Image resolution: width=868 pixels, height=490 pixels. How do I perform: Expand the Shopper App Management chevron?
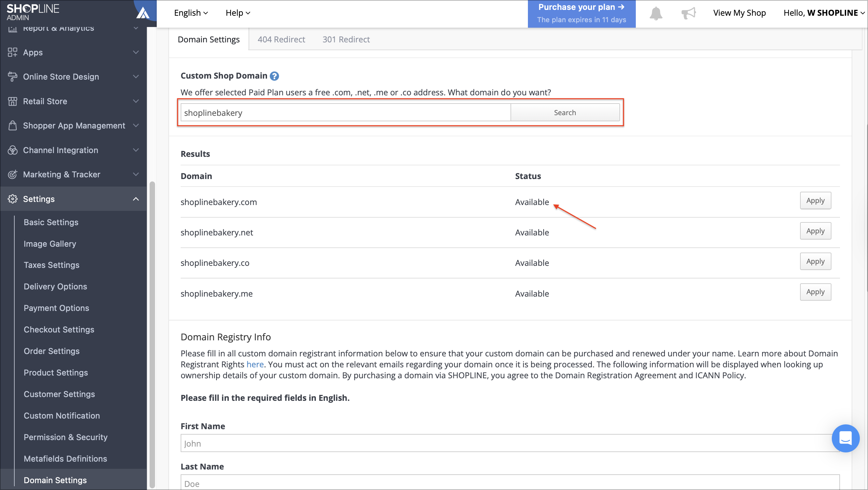pos(136,125)
